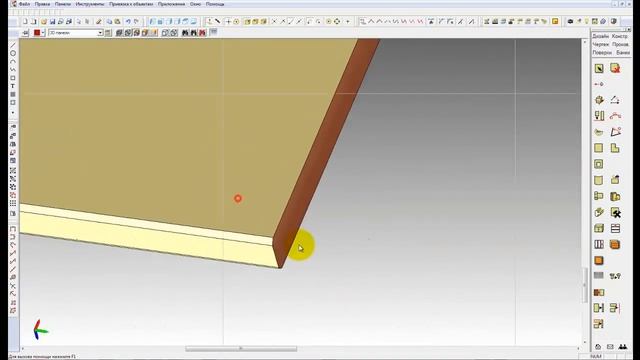Click the panel-with-red-mark icon in right panel
This screenshot has width=640, height=360.
(615, 68)
